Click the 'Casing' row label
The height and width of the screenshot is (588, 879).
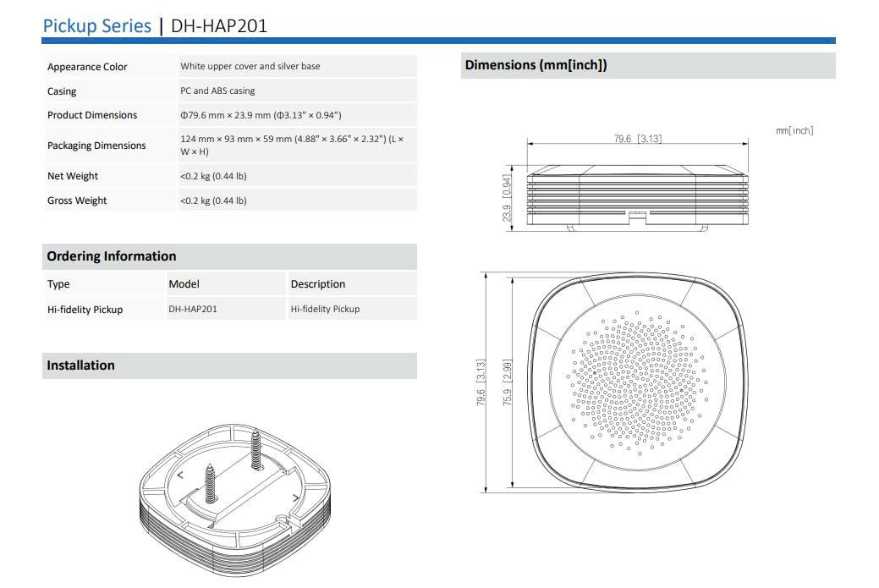click(x=62, y=91)
